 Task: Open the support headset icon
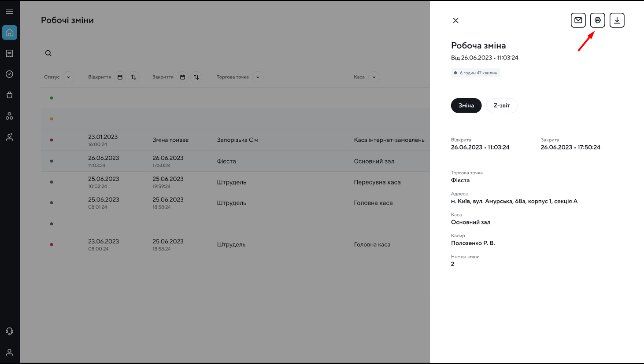(x=9, y=331)
